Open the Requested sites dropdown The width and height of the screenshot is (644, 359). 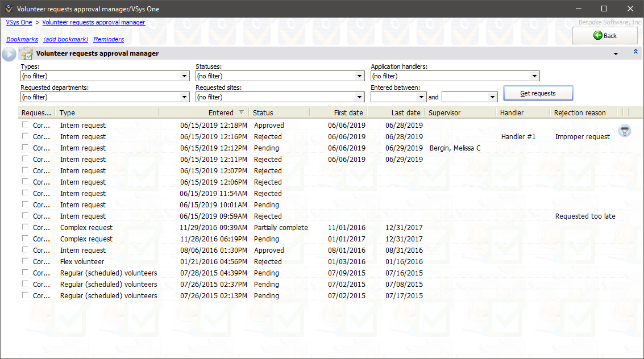pos(359,97)
